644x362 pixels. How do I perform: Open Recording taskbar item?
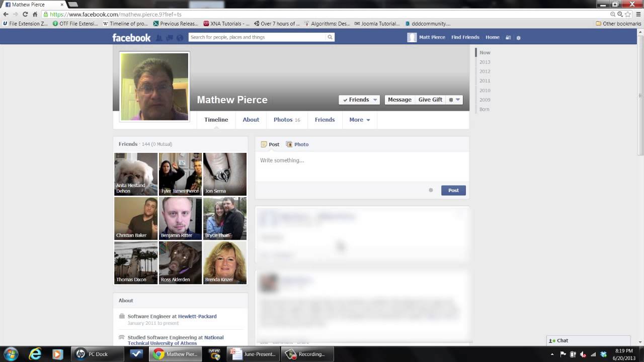tap(306, 354)
